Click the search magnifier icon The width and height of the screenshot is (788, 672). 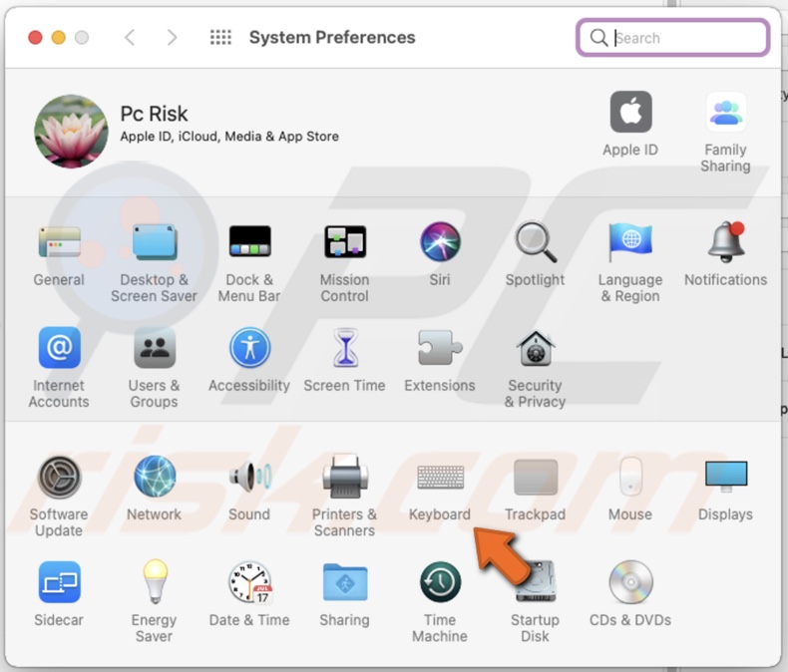pyautogui.click(x=598, y=38)
